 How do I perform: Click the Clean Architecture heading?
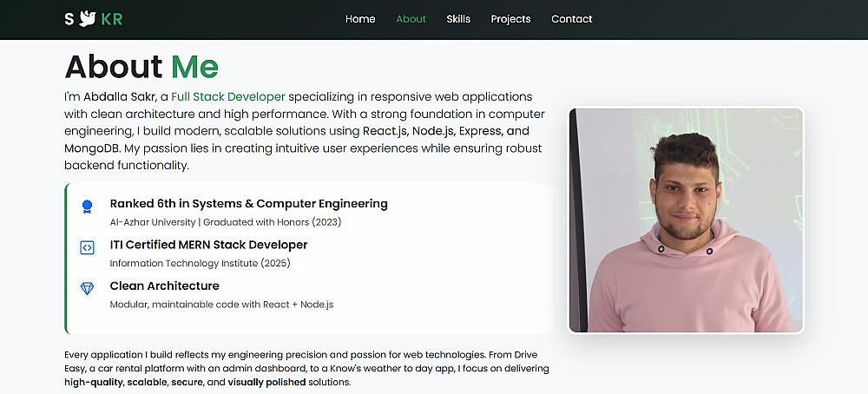(x=164, y=286)
